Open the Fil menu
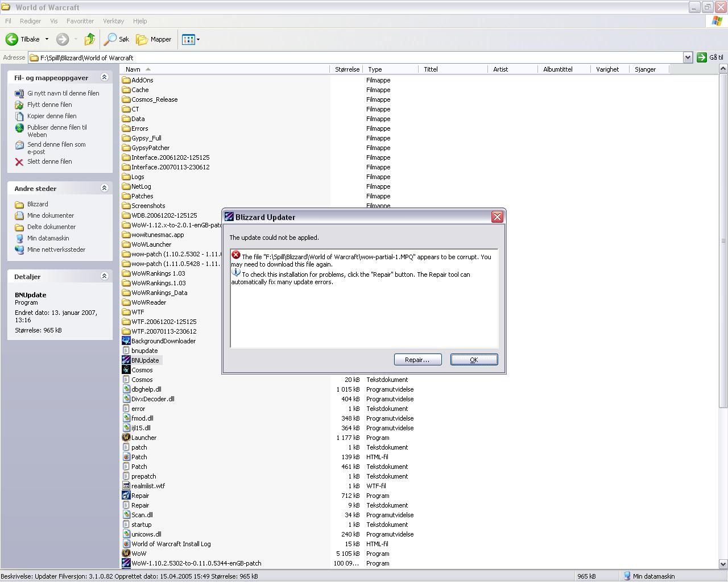Image resolution: width=728 pixels, height=582 pixels. (8, 21)
